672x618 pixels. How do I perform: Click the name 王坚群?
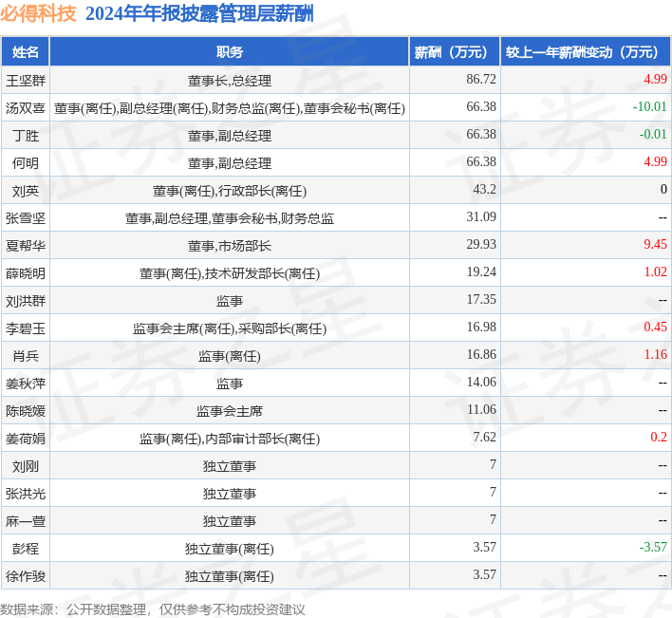click(x=26, y=81)
